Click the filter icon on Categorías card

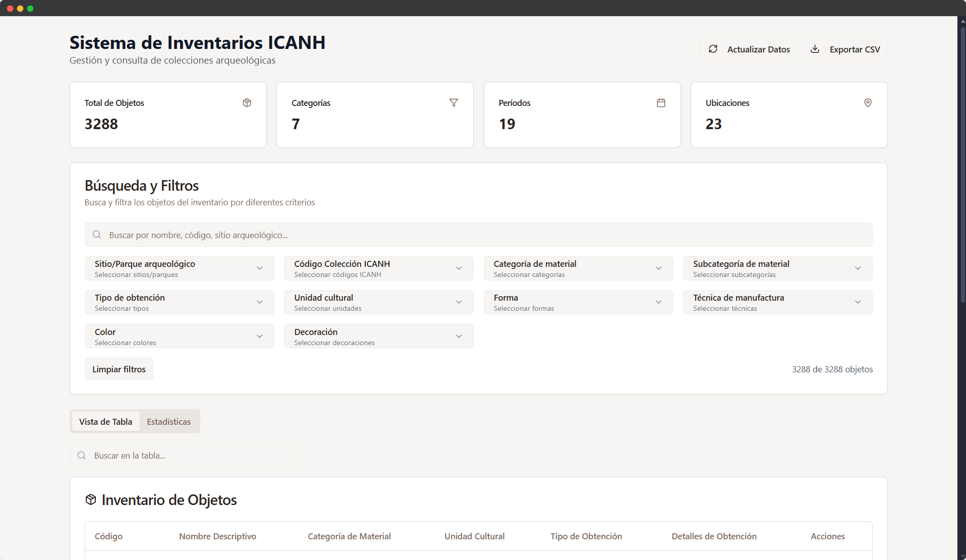coord(453,102)
